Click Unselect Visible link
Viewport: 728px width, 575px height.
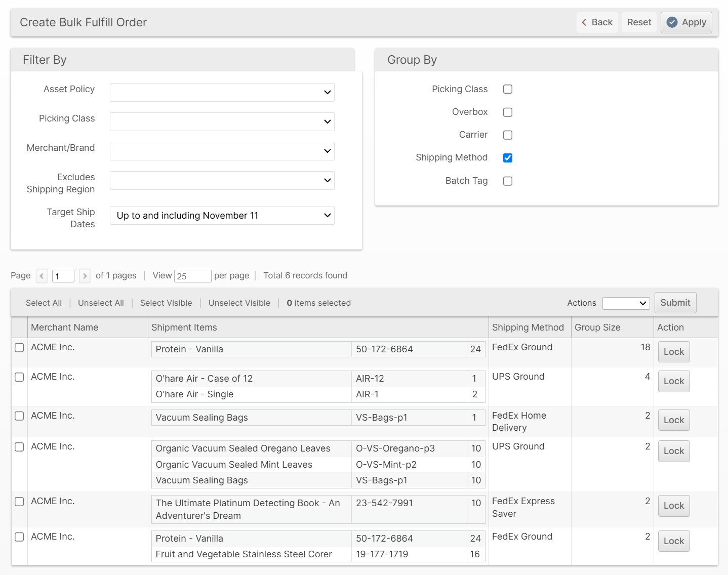239,303
